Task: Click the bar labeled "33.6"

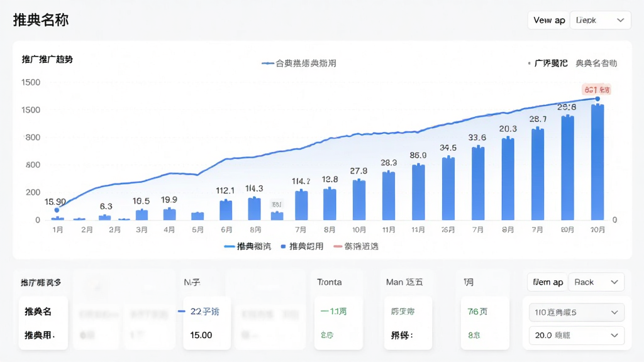Action: click(x=478, y=183)
